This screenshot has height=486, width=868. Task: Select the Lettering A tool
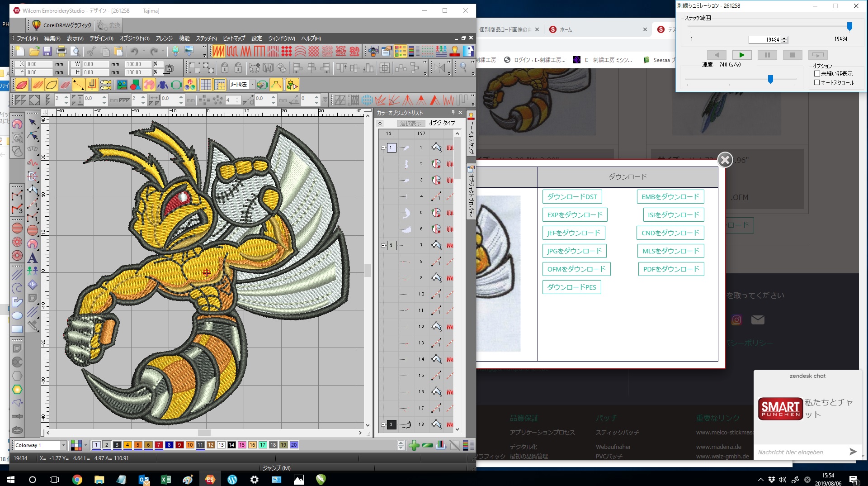pos(33,258)
